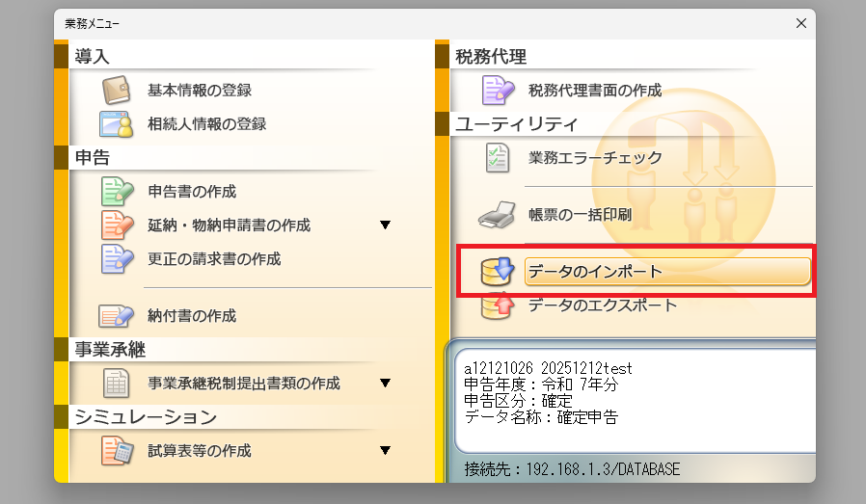
Task: Click the purple 税務代理書面の作成 icon
Action: (499, 90)
